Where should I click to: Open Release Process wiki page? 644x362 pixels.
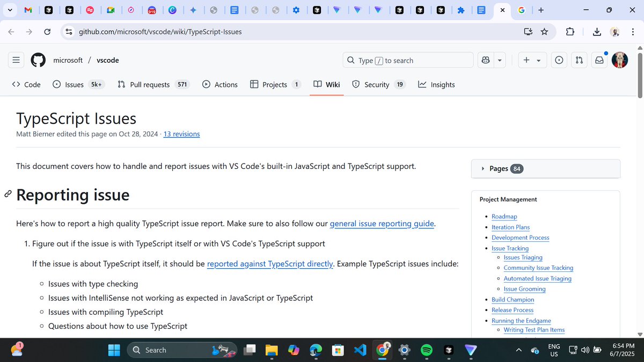click(513, 310)
